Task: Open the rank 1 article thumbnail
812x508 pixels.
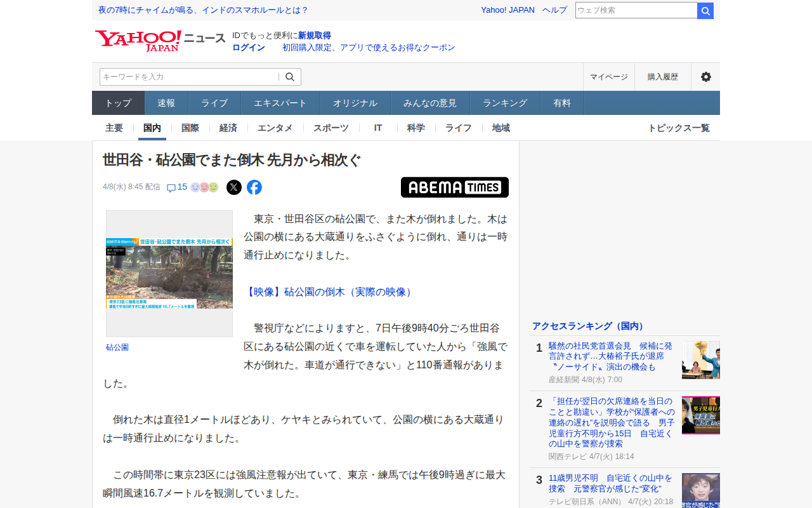Action: pos(701,360)
